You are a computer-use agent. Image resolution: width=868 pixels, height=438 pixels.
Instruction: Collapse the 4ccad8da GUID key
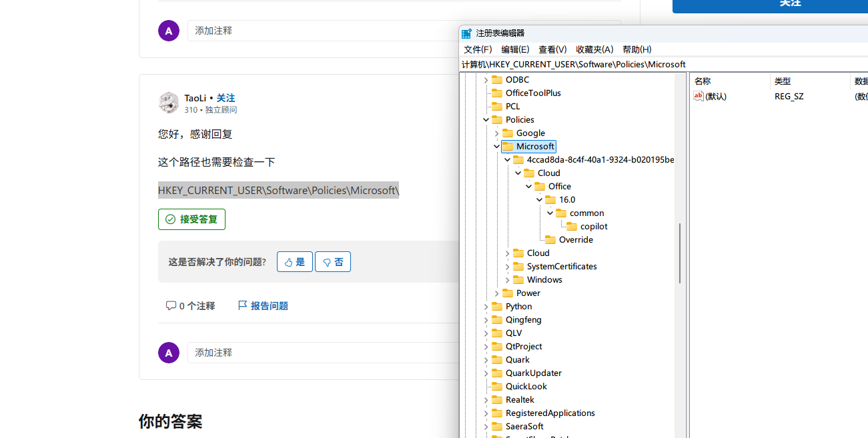(x=507, y=160)
